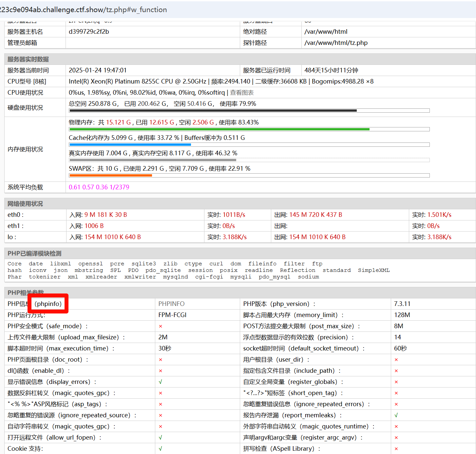Click the 查看图表 link for CPU usage

(x=242, y=93)
